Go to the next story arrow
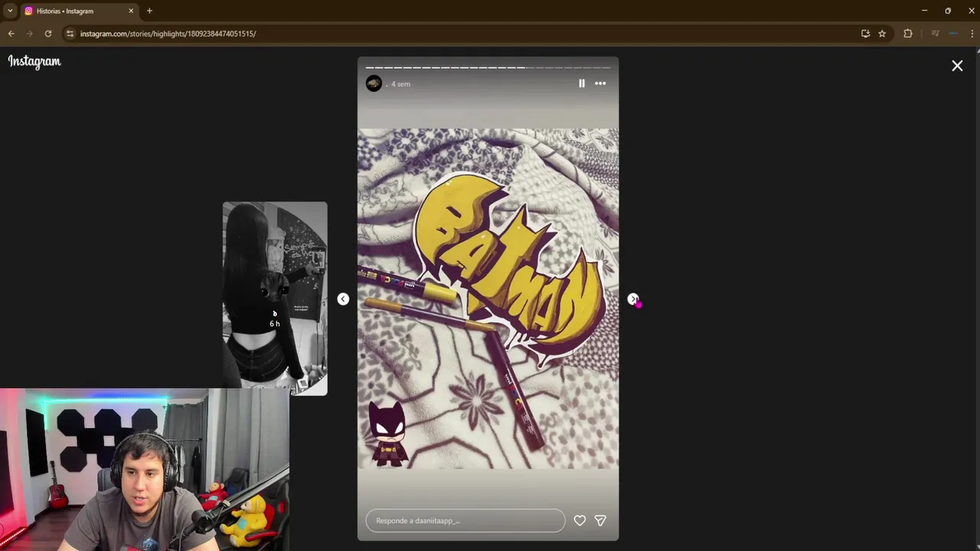Viewport: 980px width, 551px height. [x=633, y=299]
